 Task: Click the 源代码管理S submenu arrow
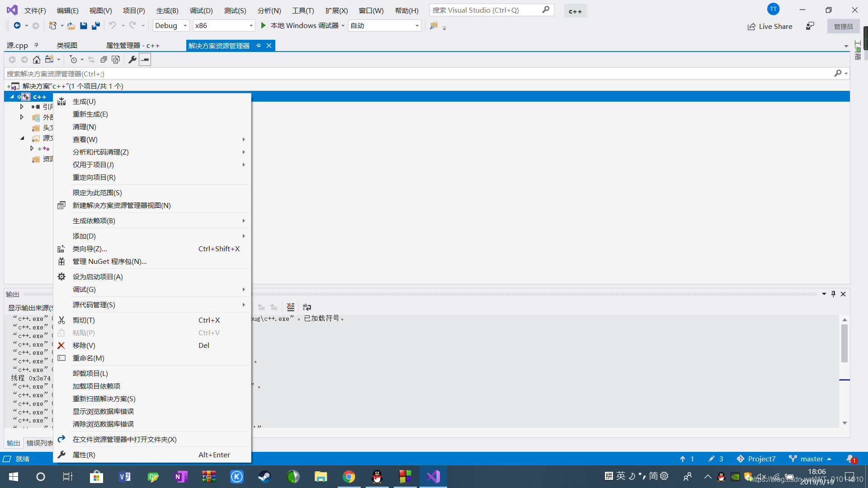[244, 305]
